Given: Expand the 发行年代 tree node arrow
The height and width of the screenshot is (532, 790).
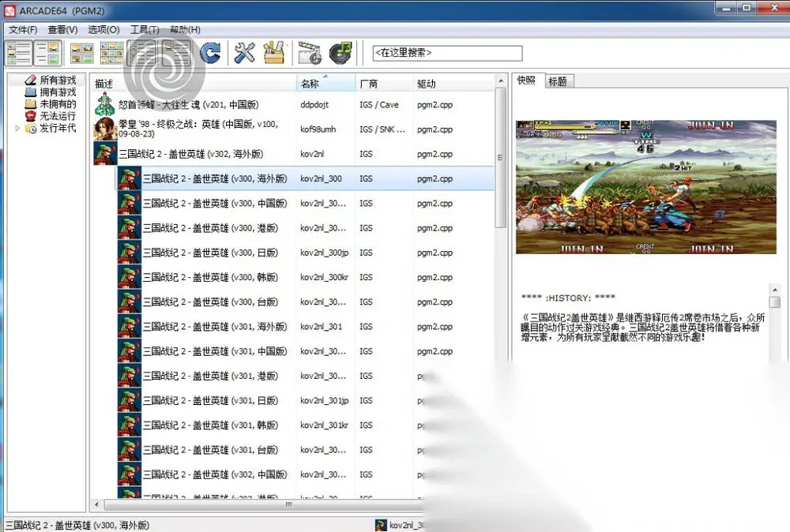Looking at the screenshot, I should pyautogui.click(x=17, y=129).
